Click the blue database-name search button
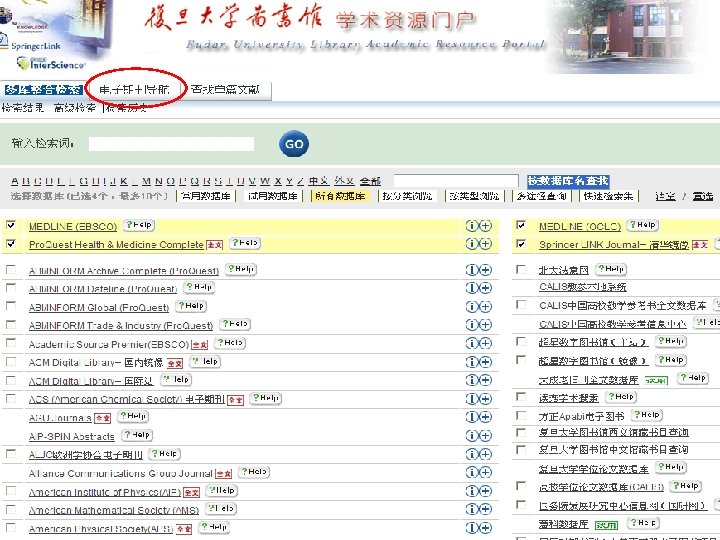Screen dimensions: 720x540 click(x=568, y=181)
